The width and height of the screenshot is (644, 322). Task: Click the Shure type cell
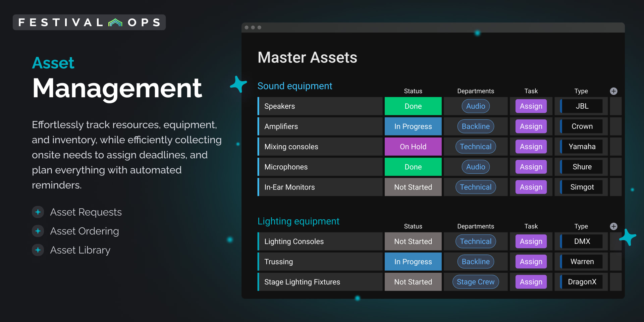[582, 167]
